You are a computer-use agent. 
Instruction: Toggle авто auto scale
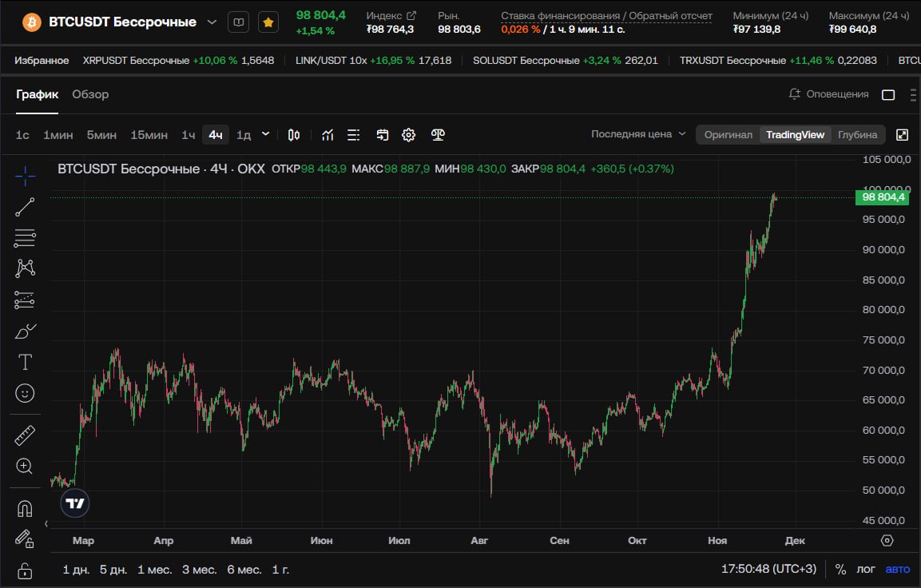pyautogui.click(x=898, y=569)
